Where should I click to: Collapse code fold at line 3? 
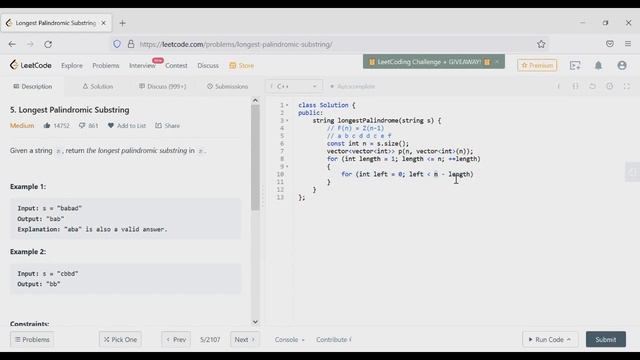287,121
